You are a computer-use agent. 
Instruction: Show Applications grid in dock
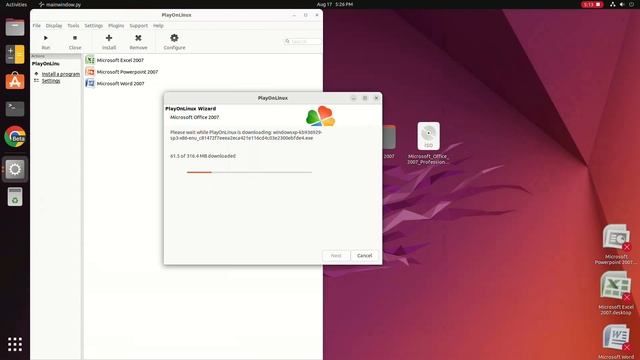[15, 344]
